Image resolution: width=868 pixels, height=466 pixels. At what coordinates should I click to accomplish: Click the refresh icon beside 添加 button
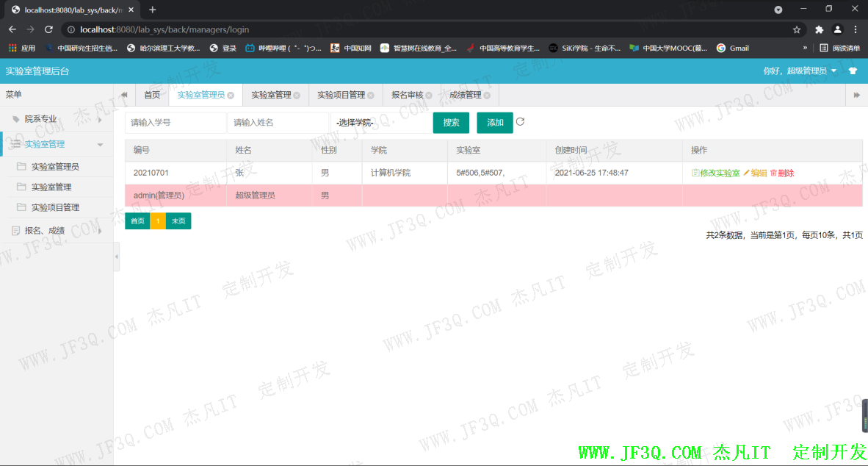tap(520, 122)
